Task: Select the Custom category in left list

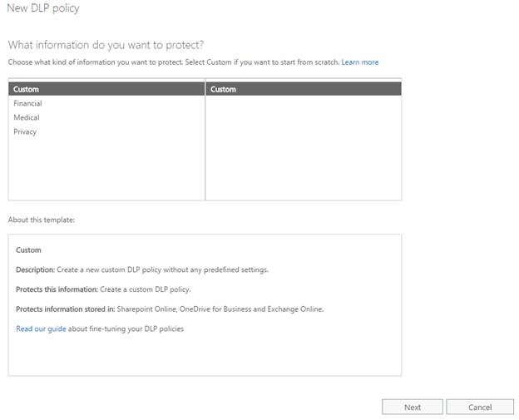Action: [x=27, y=89]
